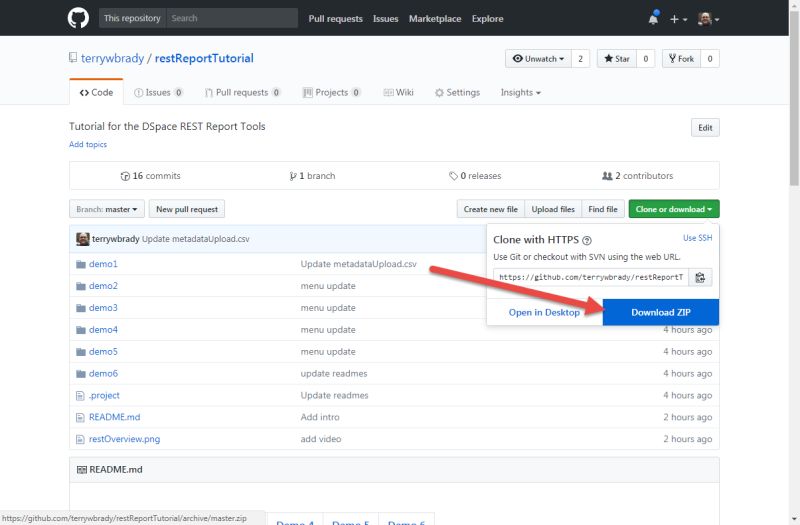
Task: Open the demo2 folder link
Action: click(103, 286)
